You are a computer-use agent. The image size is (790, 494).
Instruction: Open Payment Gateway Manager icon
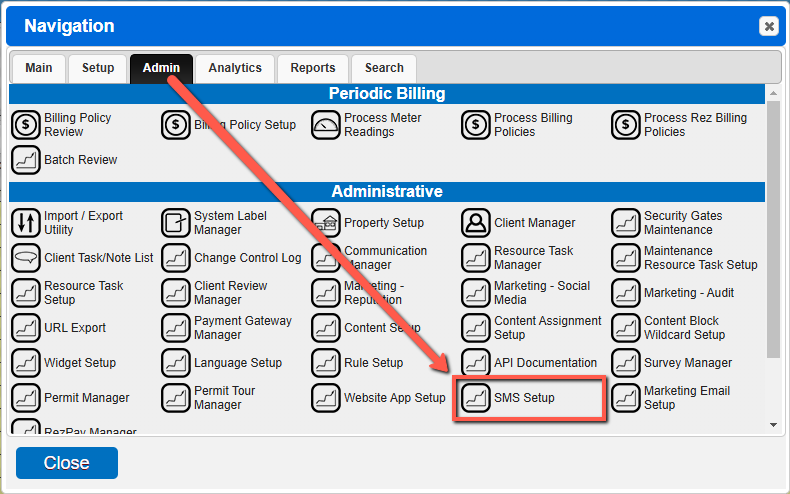(176, 328)
